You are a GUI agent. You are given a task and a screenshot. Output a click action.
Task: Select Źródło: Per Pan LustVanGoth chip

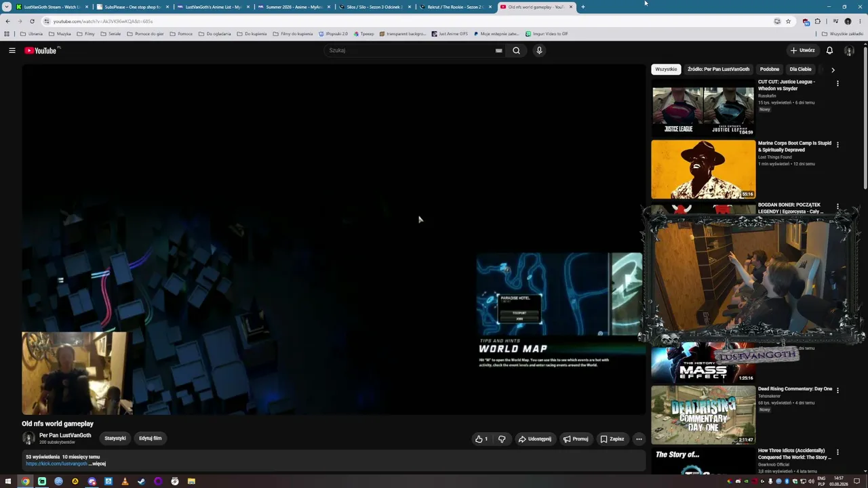(718, 69)
